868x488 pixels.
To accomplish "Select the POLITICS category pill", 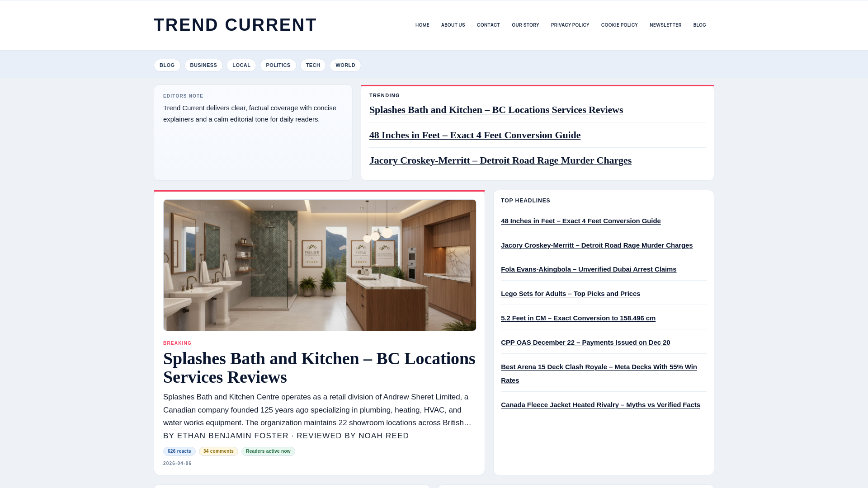I will point(278,65).
